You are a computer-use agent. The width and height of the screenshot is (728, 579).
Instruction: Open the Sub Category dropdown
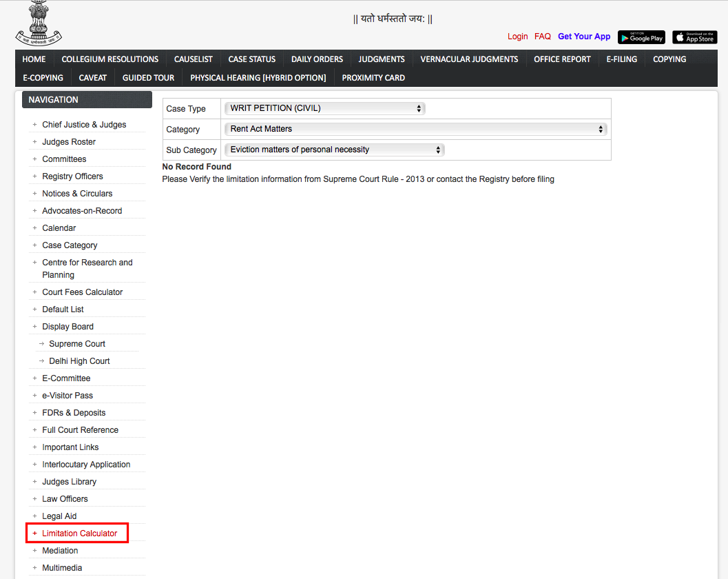coord(334,150)
